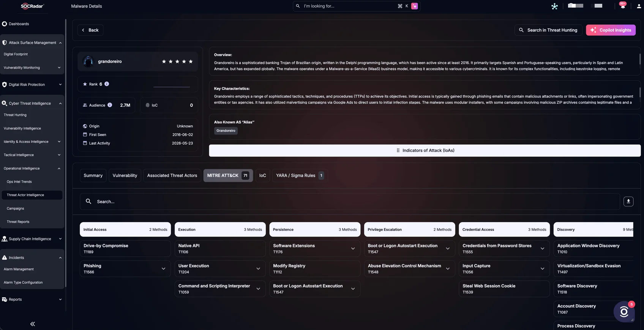
Task: Click the Attack Surface Management shield icon
Action: (x=5, y=43)
